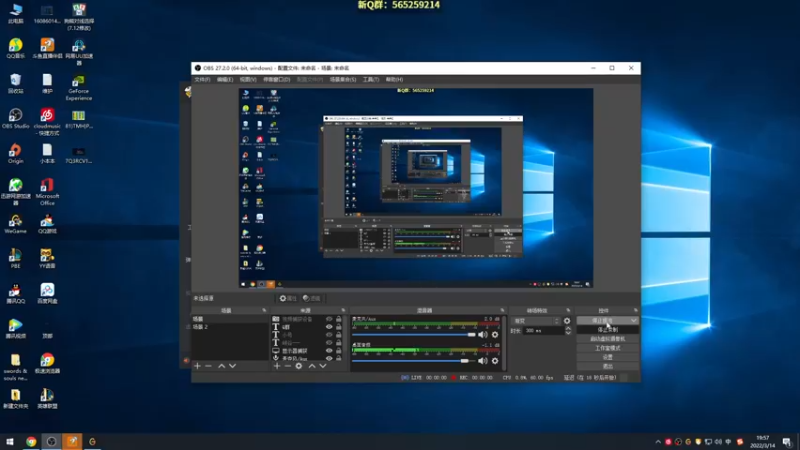This screenshot has width=800, height=450.
Task: Toggle visibility of 视频捕获设备 source
Action: (x=329, y=319)
